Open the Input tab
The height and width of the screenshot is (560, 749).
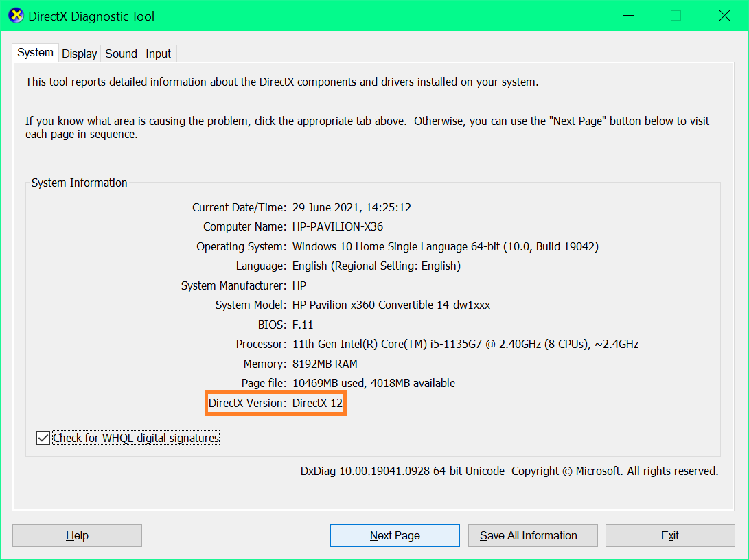158,54
